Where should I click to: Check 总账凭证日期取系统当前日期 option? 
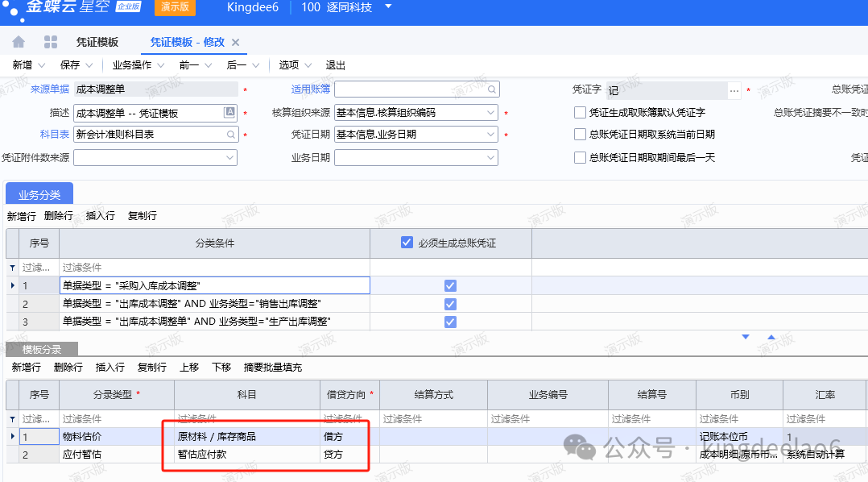[x=580, y=135]
